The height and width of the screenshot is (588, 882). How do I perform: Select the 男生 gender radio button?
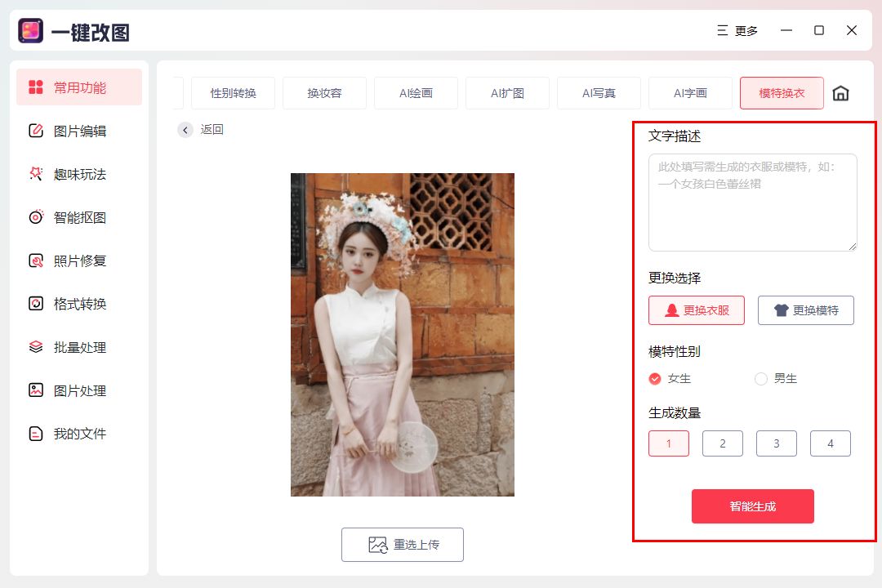coord(760,379)
